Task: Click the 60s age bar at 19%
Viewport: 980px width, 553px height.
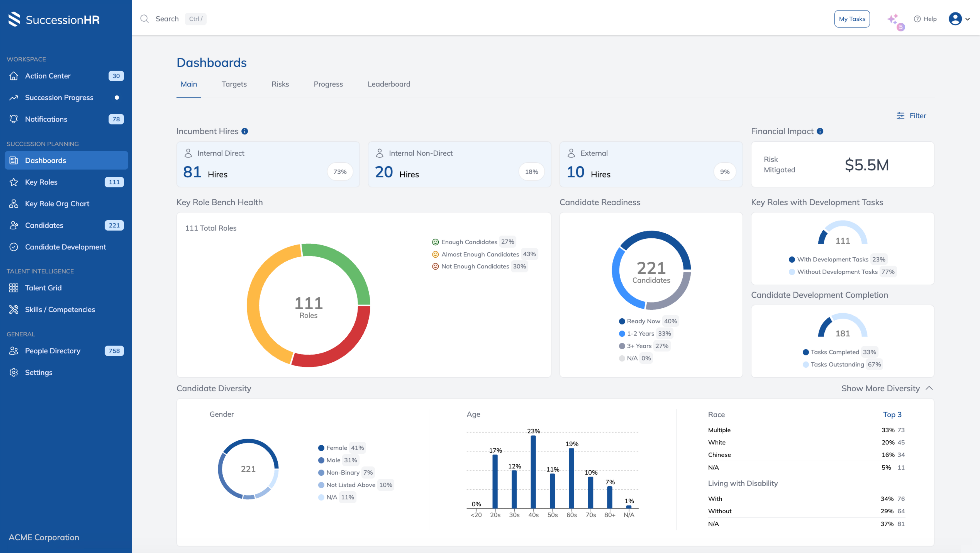Action: [x=571, y=478]
